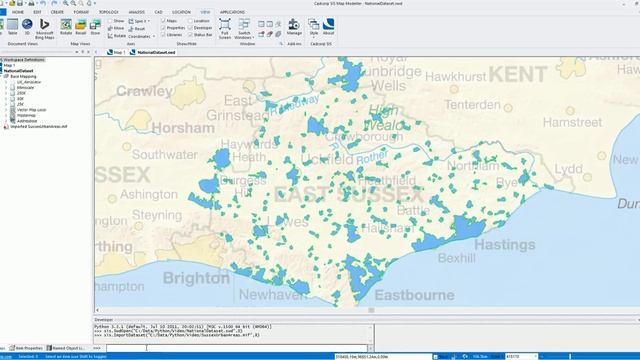Click the Open folder icon in quick access toolbar
Screen dimensions: 640x360
tap(12, 3)
